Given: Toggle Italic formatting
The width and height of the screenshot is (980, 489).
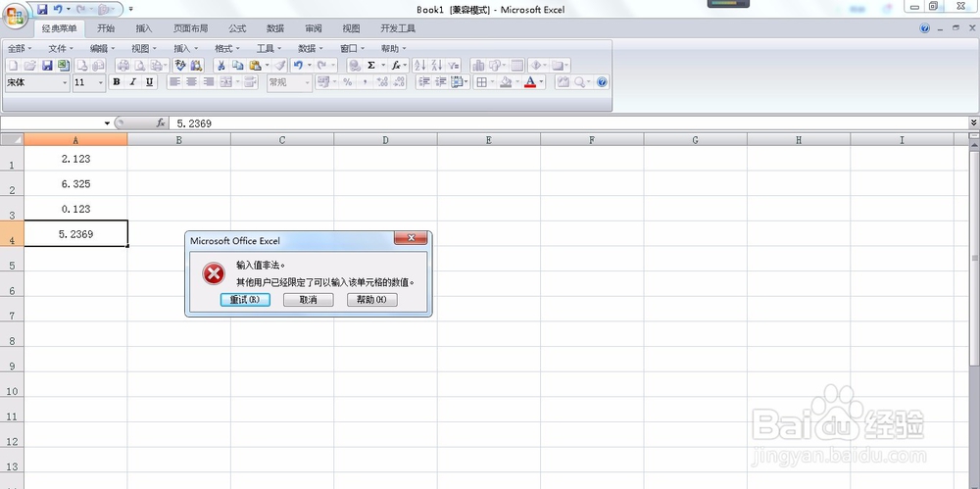Looking at the screenshot, I should point(132,82).
